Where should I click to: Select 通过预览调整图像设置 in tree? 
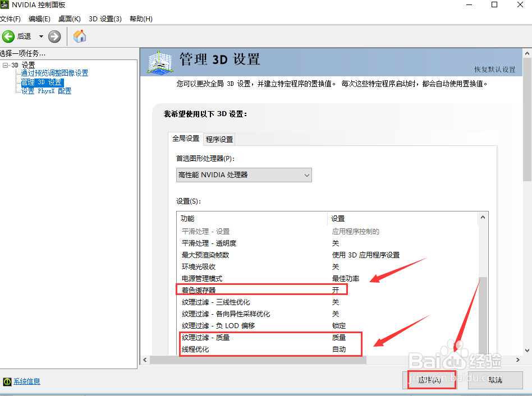[x=54, y=73]
